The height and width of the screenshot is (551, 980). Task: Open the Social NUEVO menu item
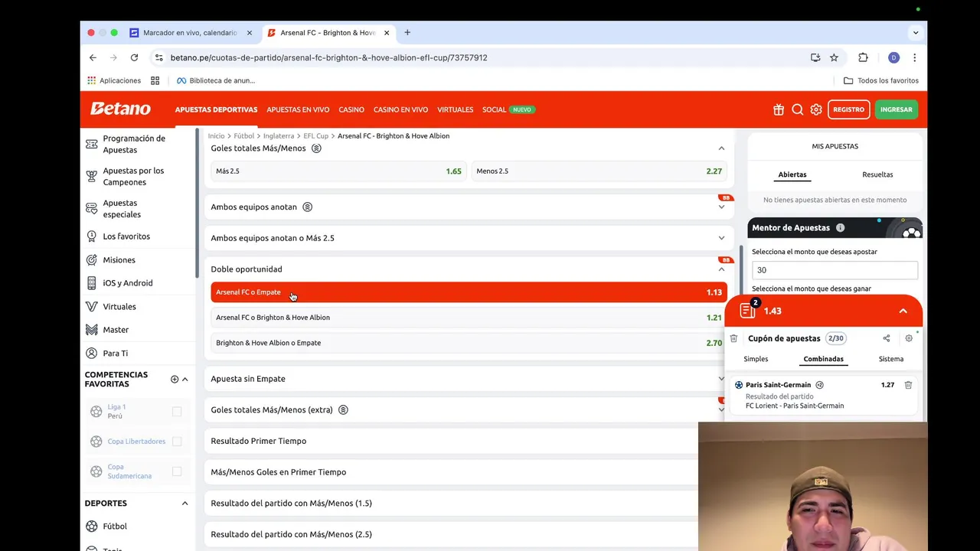point(508,109)
